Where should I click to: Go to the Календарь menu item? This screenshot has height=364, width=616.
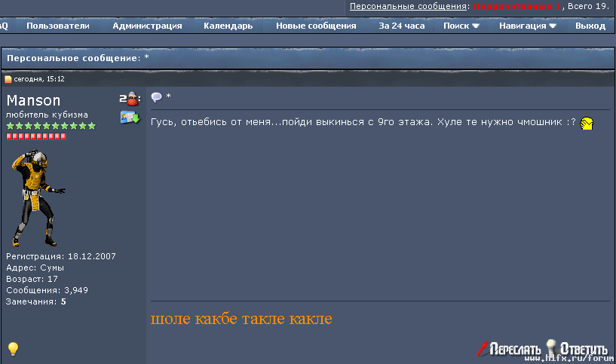point(228,26)
